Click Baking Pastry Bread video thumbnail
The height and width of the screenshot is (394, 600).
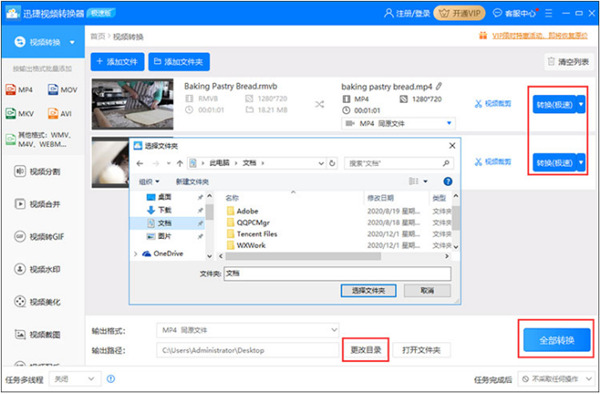(132, 104)
